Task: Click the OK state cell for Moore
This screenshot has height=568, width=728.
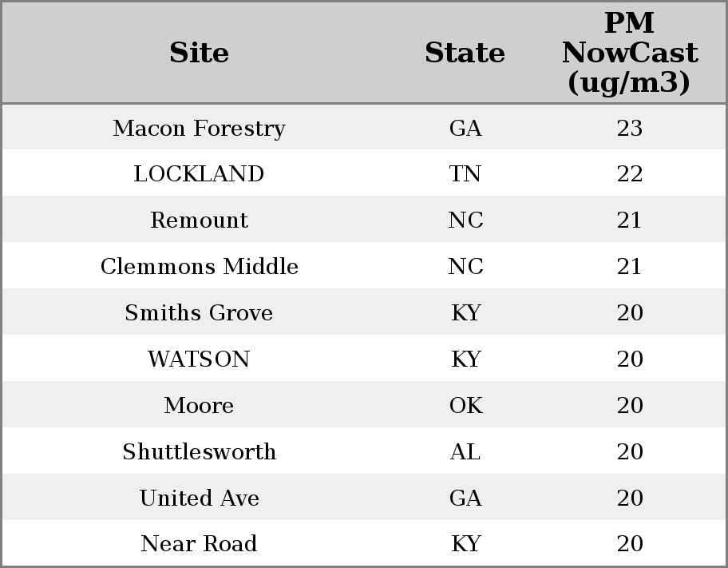Action: [465, 405]
